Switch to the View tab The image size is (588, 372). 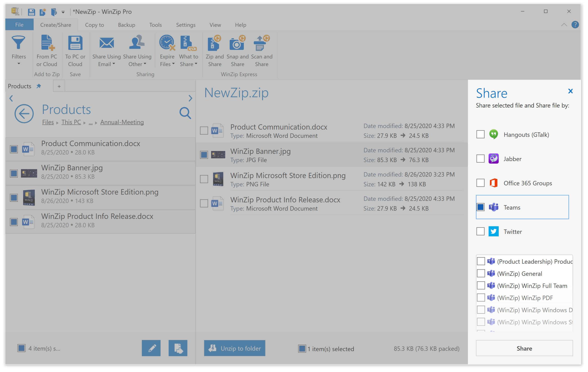pyautogui.click(x=215, y=25)
